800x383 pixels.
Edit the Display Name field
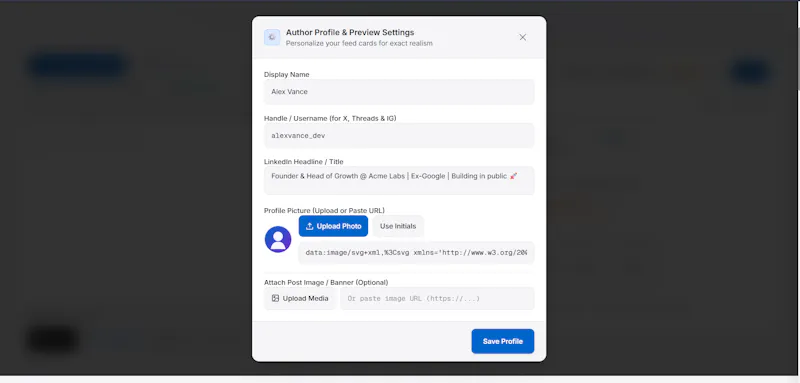click(x=399, y=92)
